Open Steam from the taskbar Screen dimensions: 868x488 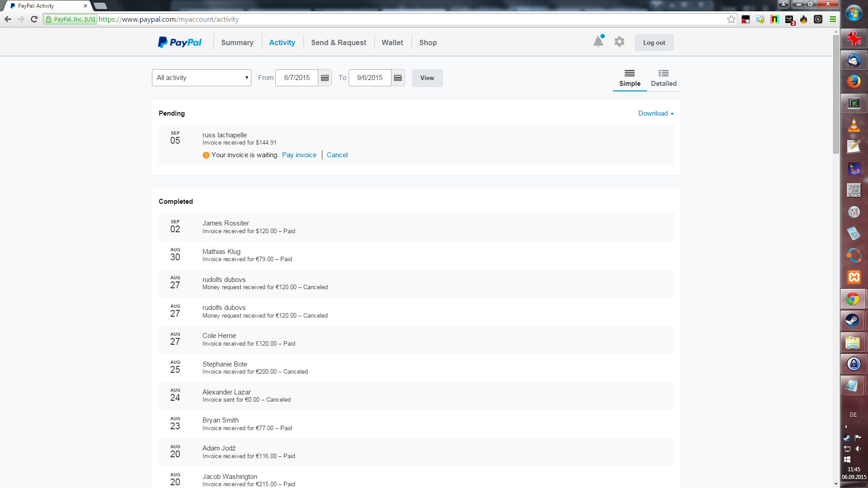coord(853,320)
